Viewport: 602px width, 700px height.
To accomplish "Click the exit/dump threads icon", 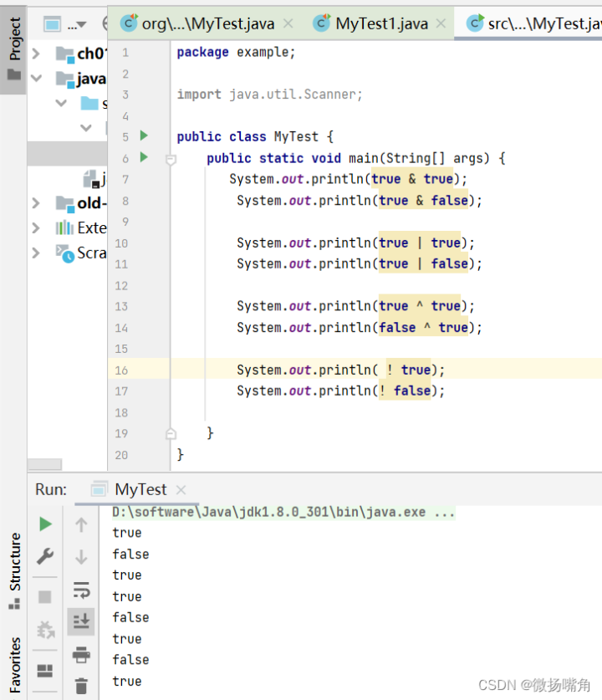I will click(45, 630).
